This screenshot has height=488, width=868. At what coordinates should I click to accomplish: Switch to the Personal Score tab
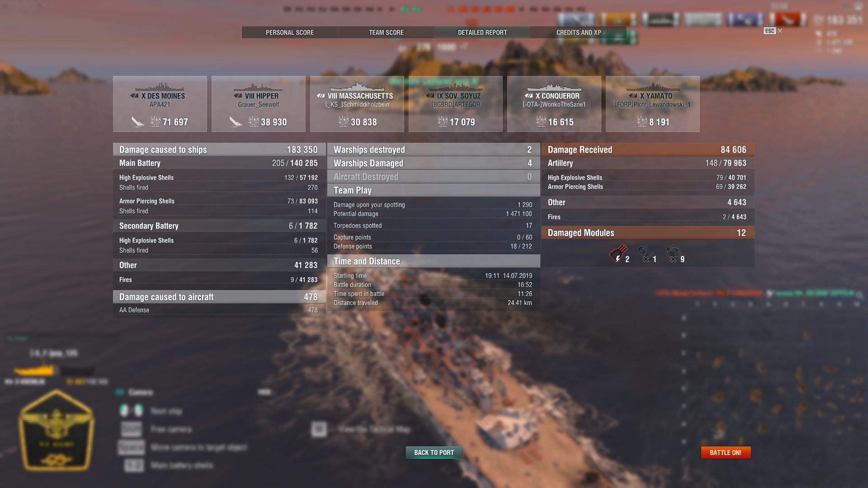(x=289, y=33)
